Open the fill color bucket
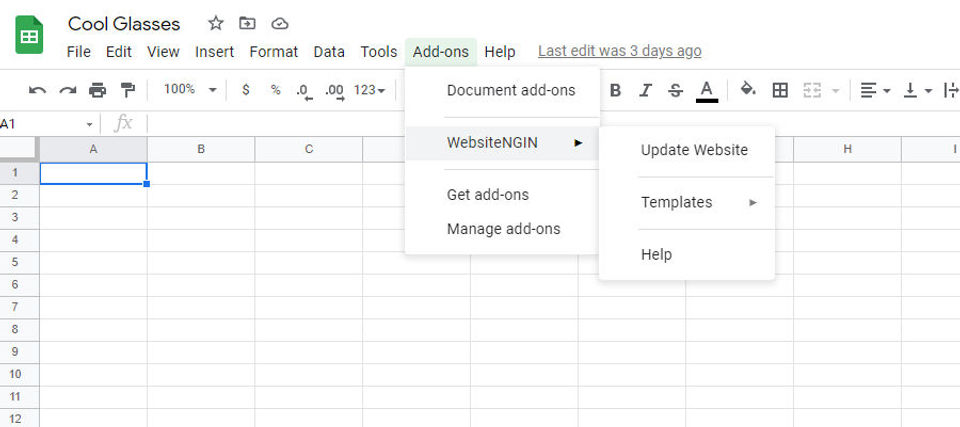The width and height of the screenshot is (960, 427). click(748, 90)
